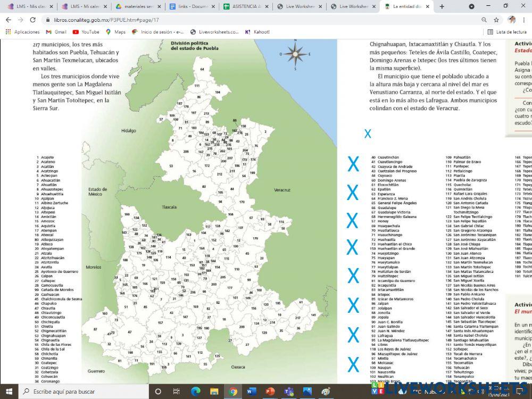532x399 pixels.
Task: Open the Aplicaciones apps grid shortcut
Action: click(x=23, y=32)
